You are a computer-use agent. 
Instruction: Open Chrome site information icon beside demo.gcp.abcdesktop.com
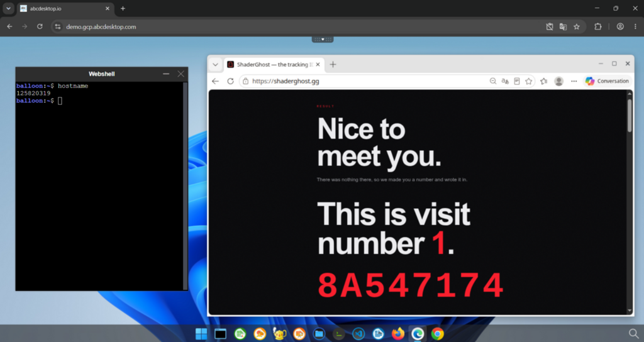click(x=58, y=26)
